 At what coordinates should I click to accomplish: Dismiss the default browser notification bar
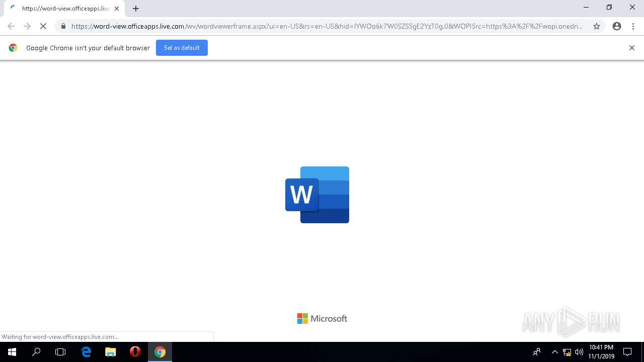(632, 48)
